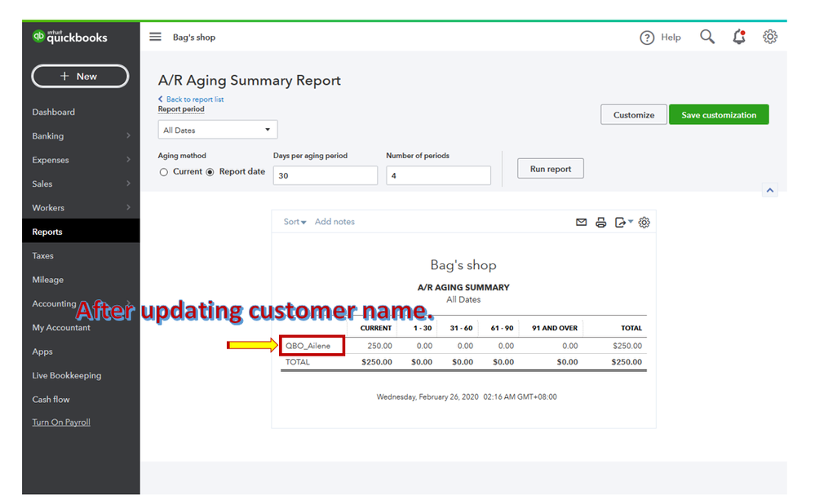Click the Help text label
This screenshot has width=815, height=504.
[x=671, y=38]
